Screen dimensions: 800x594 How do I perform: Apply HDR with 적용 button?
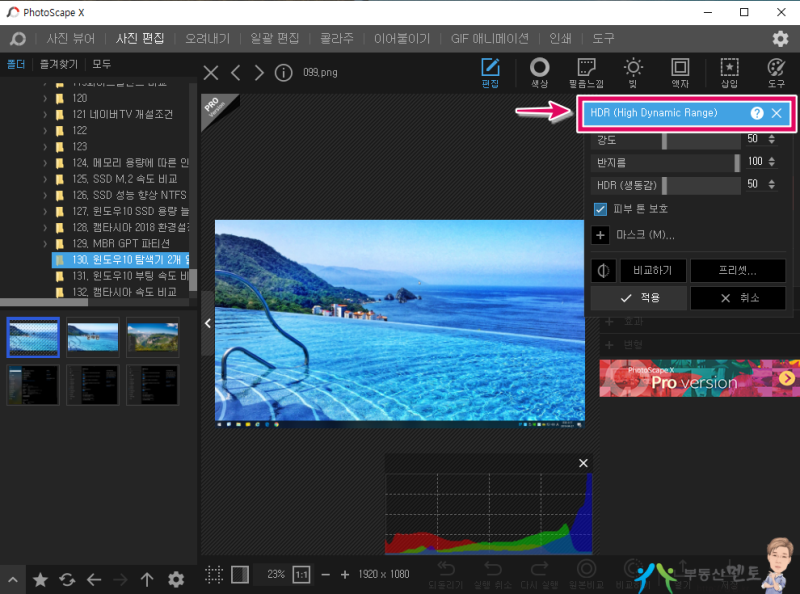(638, 298)
